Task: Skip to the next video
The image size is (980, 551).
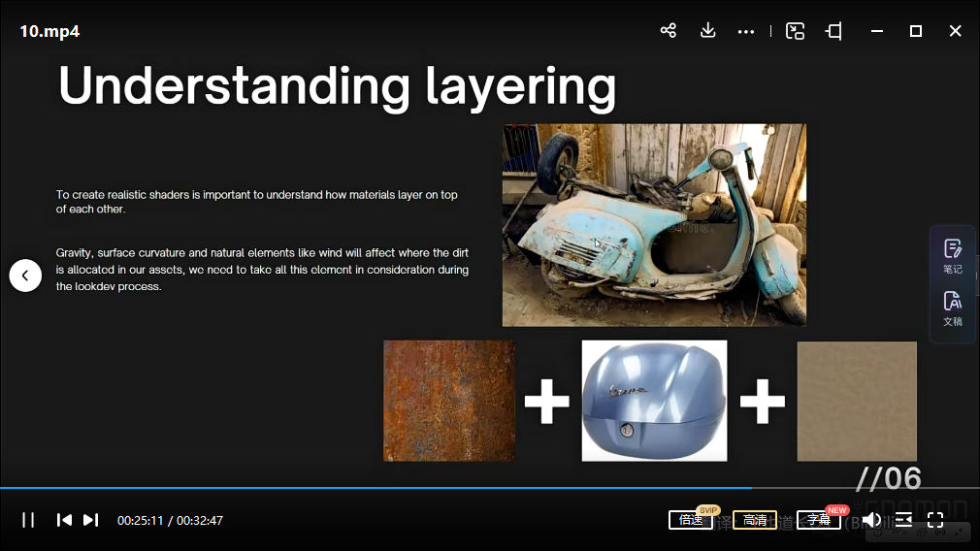Action: [90, 520]
